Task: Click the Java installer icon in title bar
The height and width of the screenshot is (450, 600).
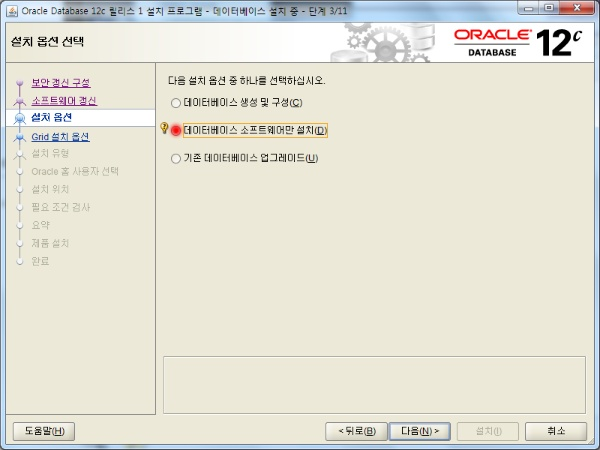Action: [12, 11]
